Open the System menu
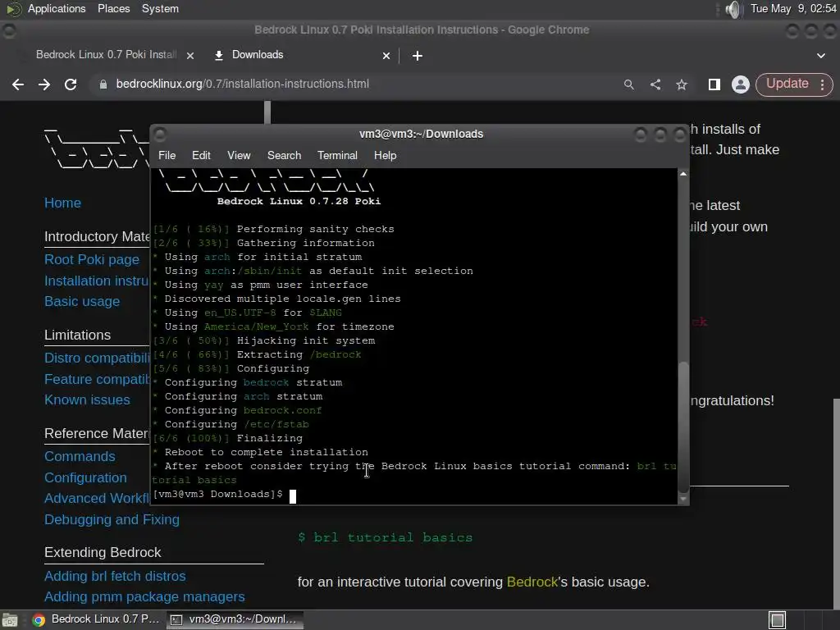Image resolution: width=840 pixels, height=630 pixels. tap(160, 8)
